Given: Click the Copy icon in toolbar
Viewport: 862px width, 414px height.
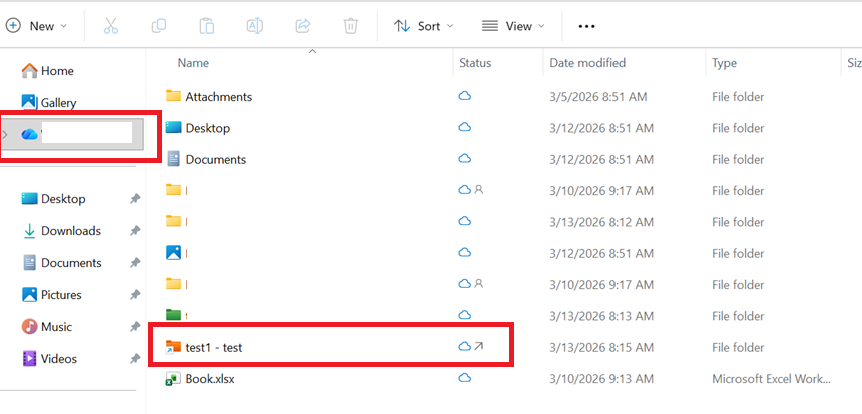Looking at the screenshot, I should 158,25.
